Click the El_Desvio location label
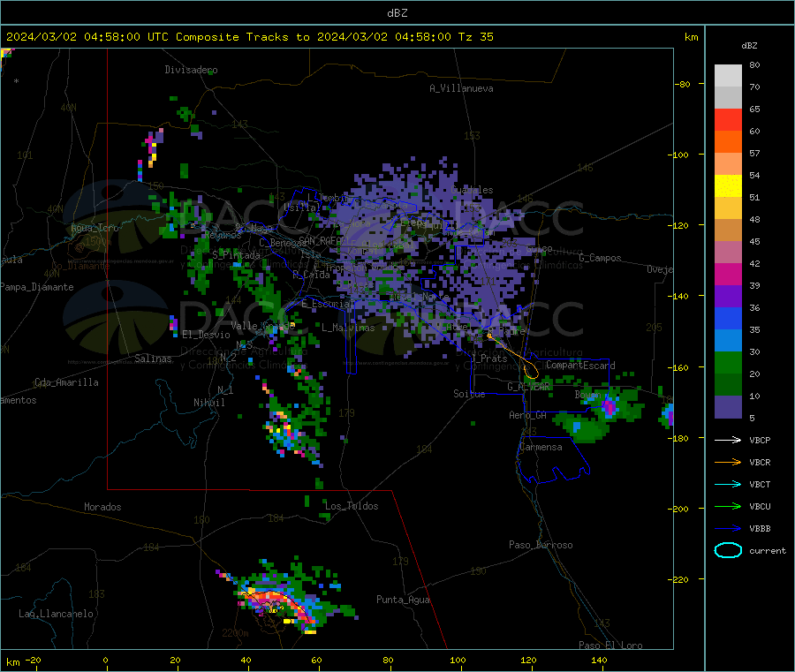The image size is (795, 672). (x=206, y=335)
